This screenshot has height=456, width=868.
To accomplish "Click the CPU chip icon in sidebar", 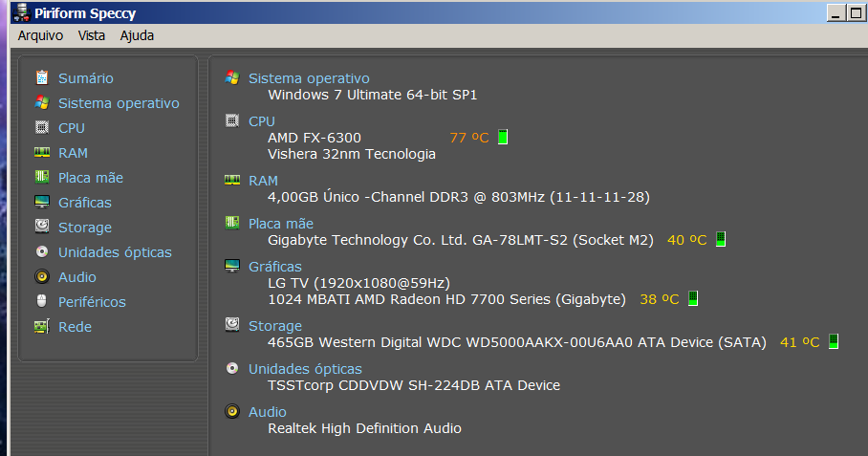I will (x=42, y=127).
